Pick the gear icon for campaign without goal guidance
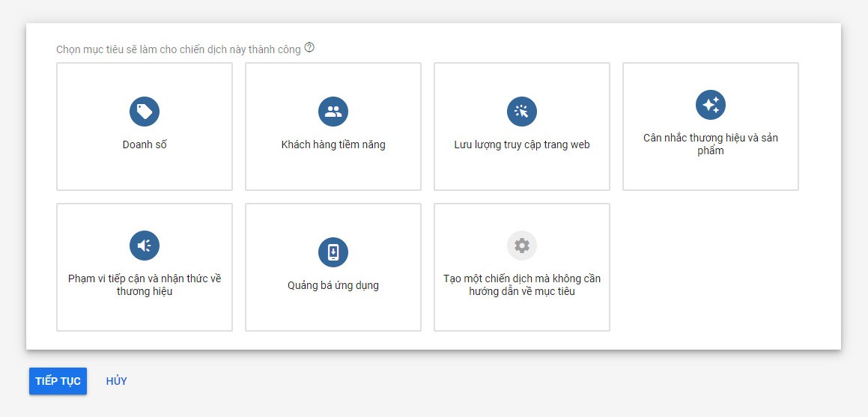This screenshot has width=868, height=417. click(522, 246)
